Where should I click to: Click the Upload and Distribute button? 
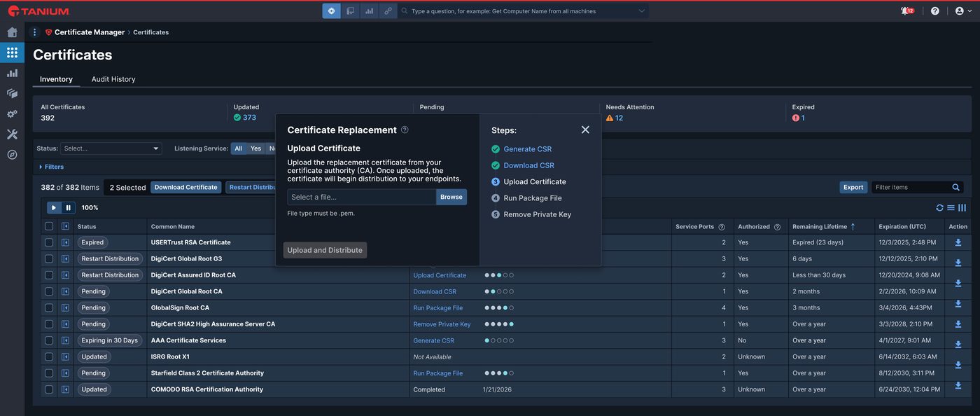click(x=325, y=250)
